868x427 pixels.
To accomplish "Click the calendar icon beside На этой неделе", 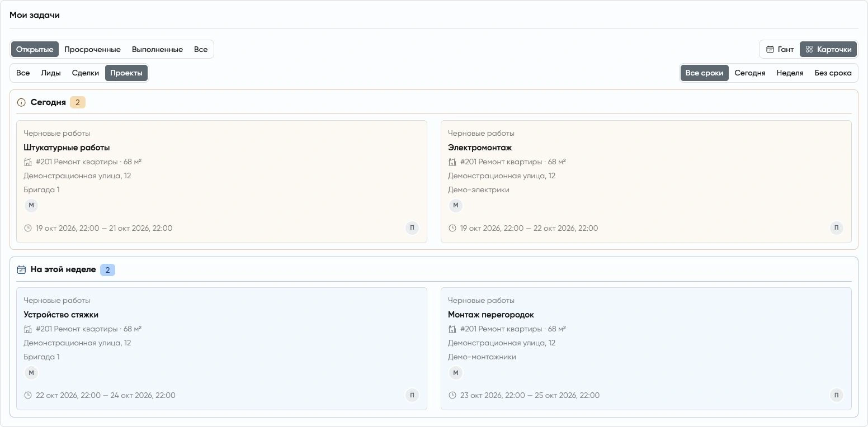I will [x=21, y=269].
